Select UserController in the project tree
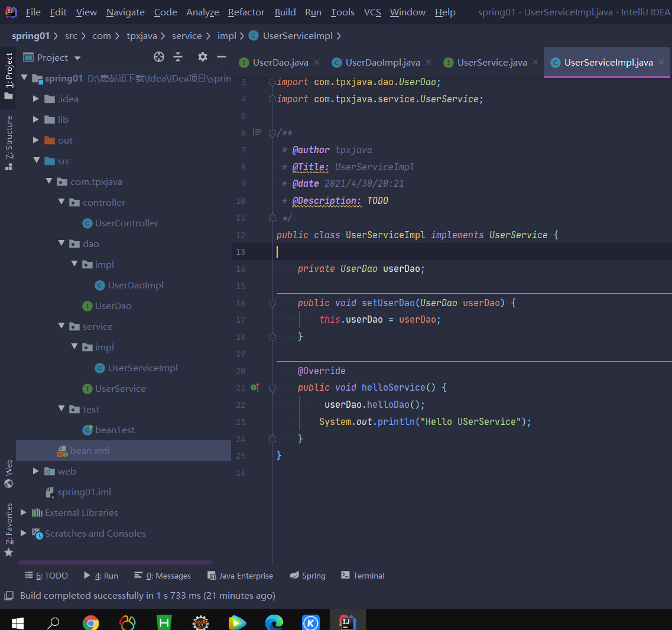Viewport: 672px width, 630px height. tap(126, 223)
